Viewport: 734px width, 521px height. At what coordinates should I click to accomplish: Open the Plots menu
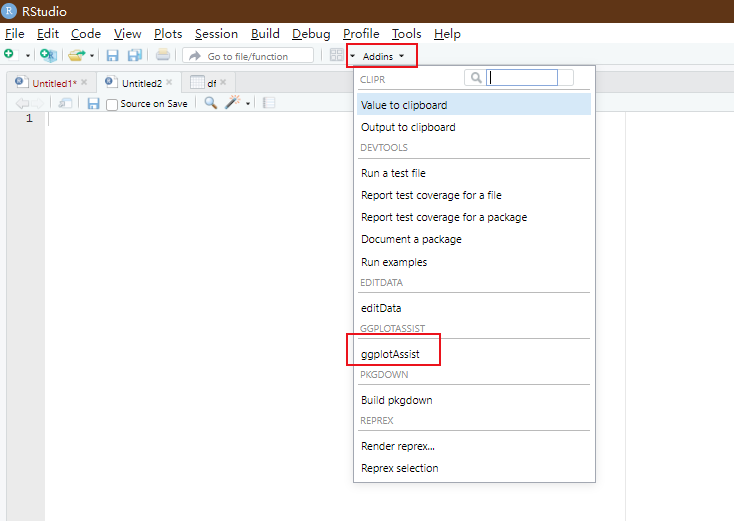pyautogui.click(x=168, y=33)
